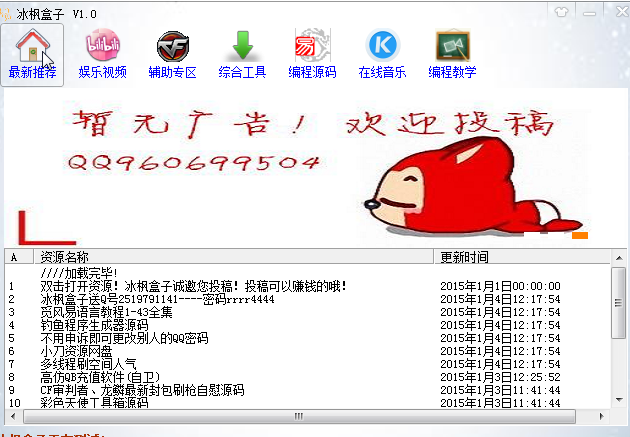This screenshot has height=437, width=630.
Task: Select row 高仿QB充值软件(自卫)
Action: point(308,377)
